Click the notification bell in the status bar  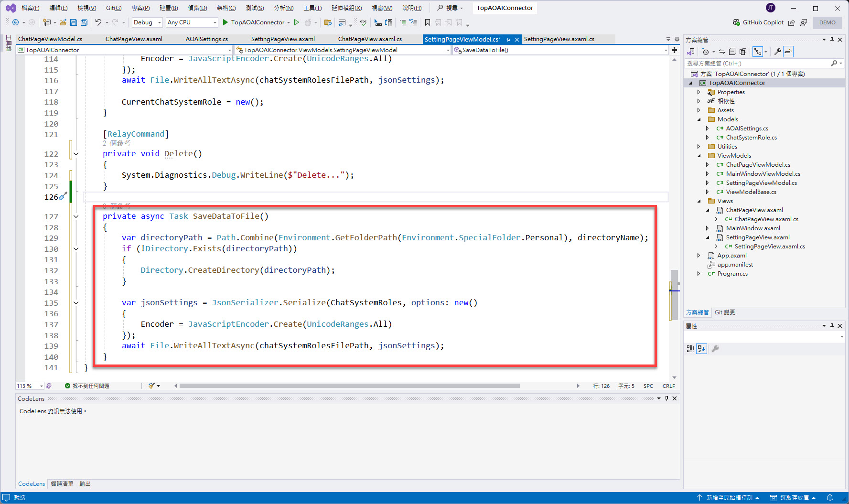point(830,498)
